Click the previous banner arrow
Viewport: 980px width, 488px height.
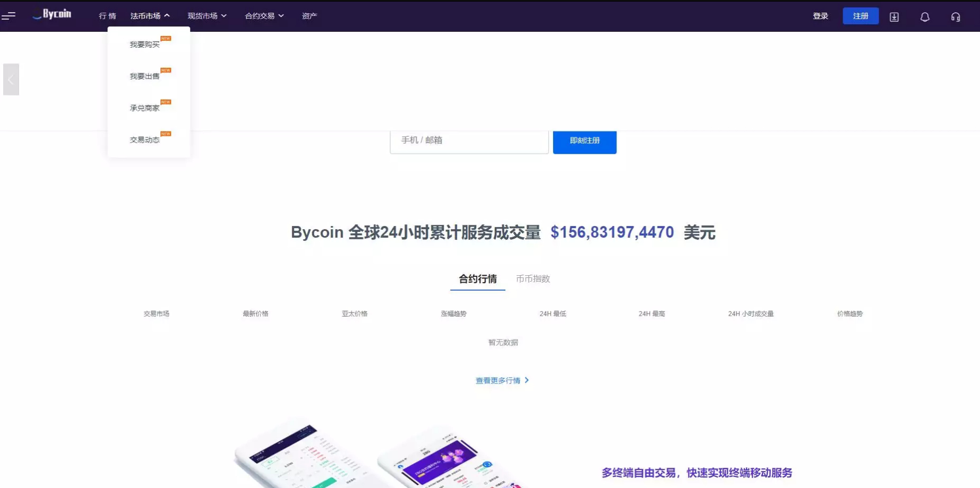(x=11, y=80)
